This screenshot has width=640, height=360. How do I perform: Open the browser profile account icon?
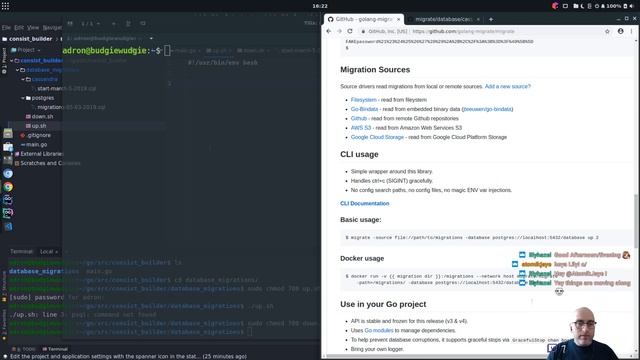tap(620, 31)
